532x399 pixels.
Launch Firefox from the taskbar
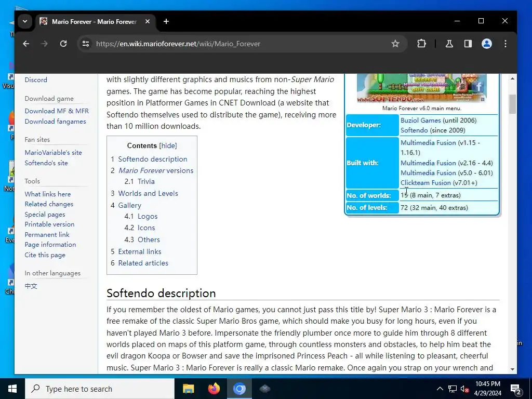(214, 389)
